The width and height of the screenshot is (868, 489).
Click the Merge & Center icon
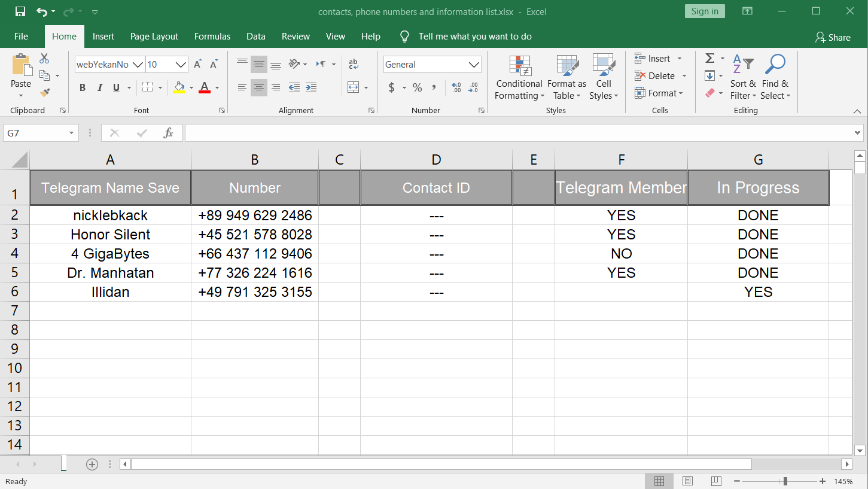(354, 87)
